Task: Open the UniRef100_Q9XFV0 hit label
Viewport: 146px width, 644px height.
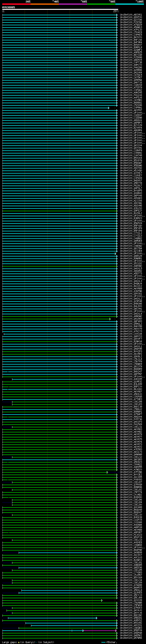Action: coord(131,17)
